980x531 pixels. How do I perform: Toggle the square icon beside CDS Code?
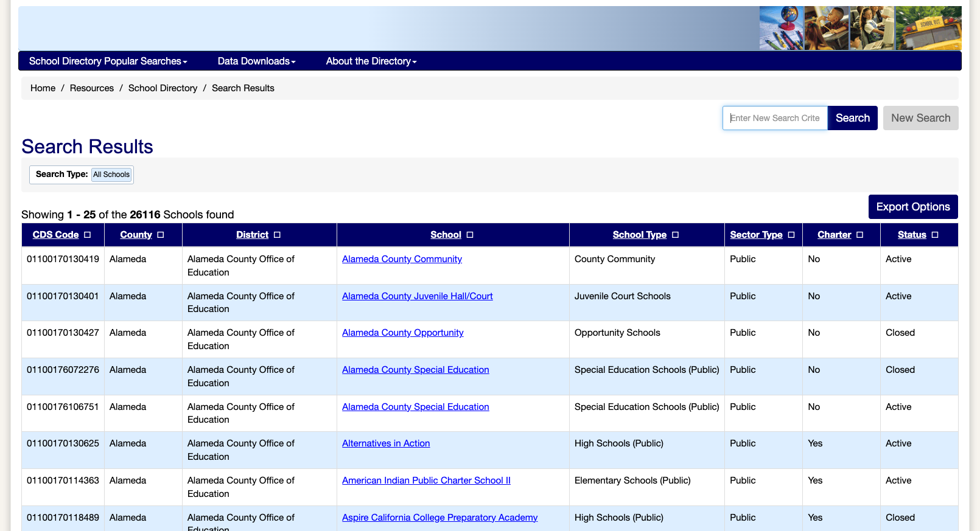coord(88,235)
